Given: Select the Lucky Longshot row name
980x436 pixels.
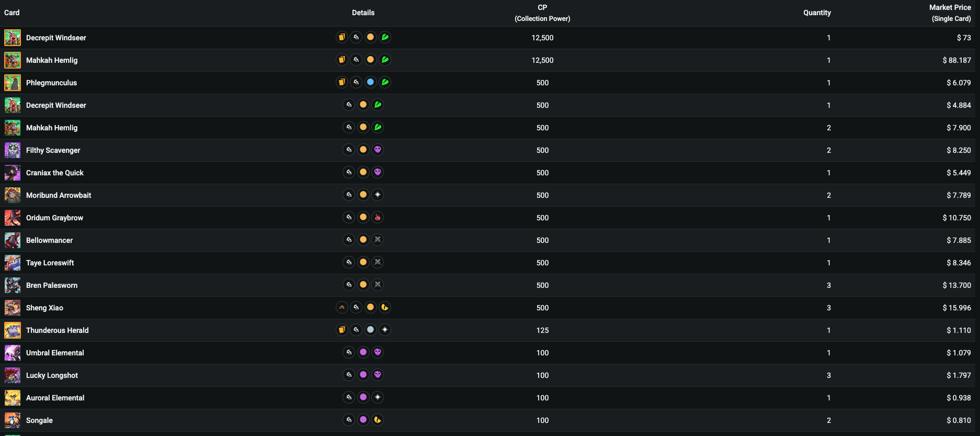Looking at the screenshot, I should [x=52, y=375].
